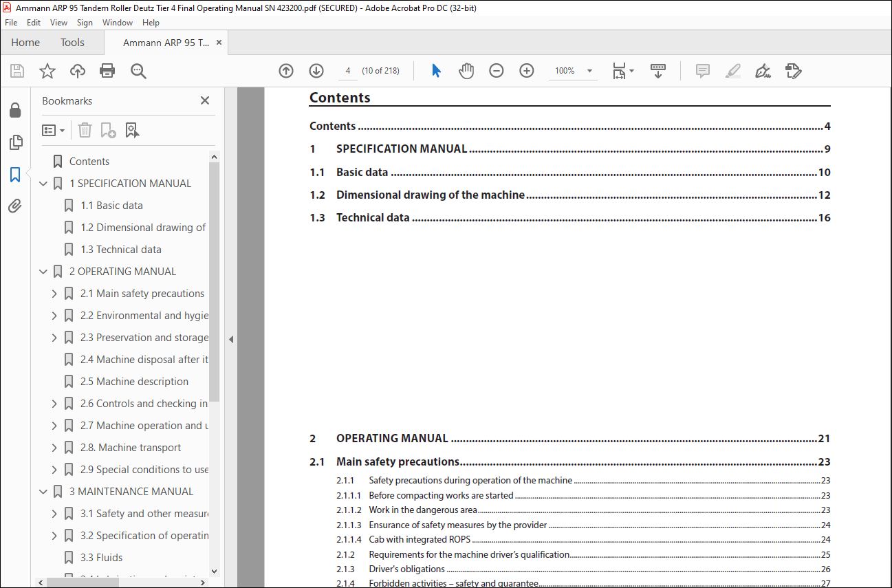Viewport: 892px width, 588px height.
Task: Find current bookmark icon
Action: pyautogui.click(x=133, y=130)
